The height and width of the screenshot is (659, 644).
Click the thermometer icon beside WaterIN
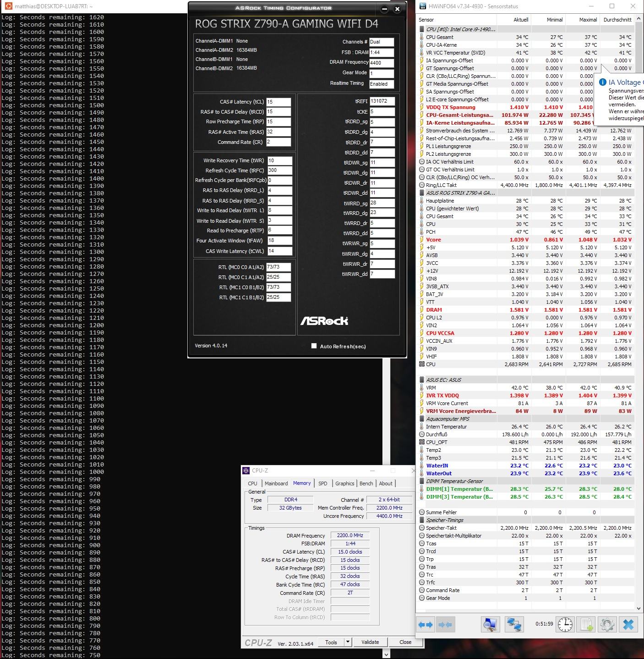pyautogui.click(x=422, y=466)
